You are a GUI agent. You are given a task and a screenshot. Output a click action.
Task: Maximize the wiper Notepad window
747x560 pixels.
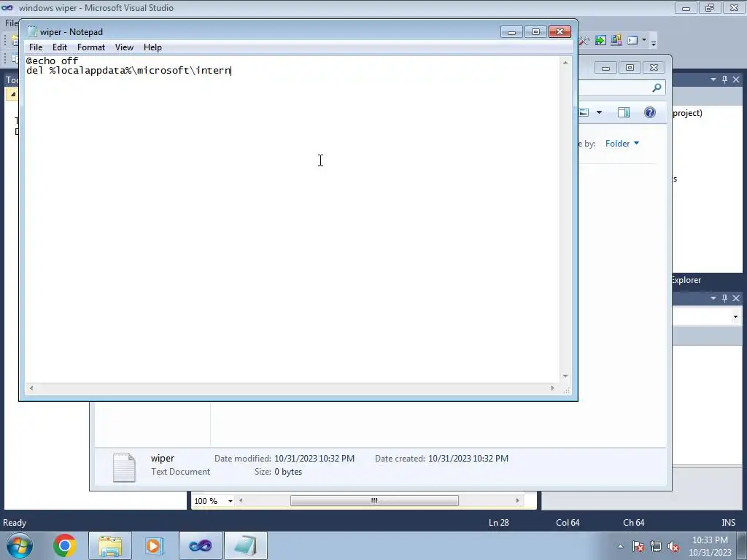coord(535,32)
